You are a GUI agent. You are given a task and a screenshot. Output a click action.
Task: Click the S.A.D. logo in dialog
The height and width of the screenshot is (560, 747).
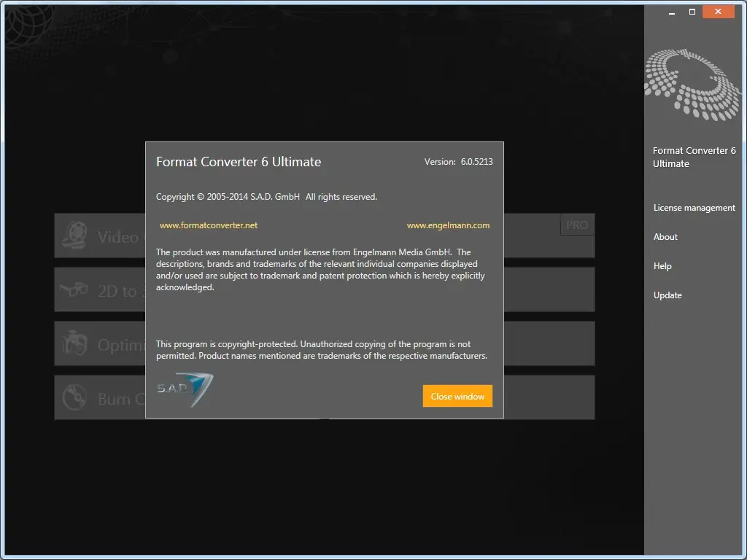coord(185,390)
